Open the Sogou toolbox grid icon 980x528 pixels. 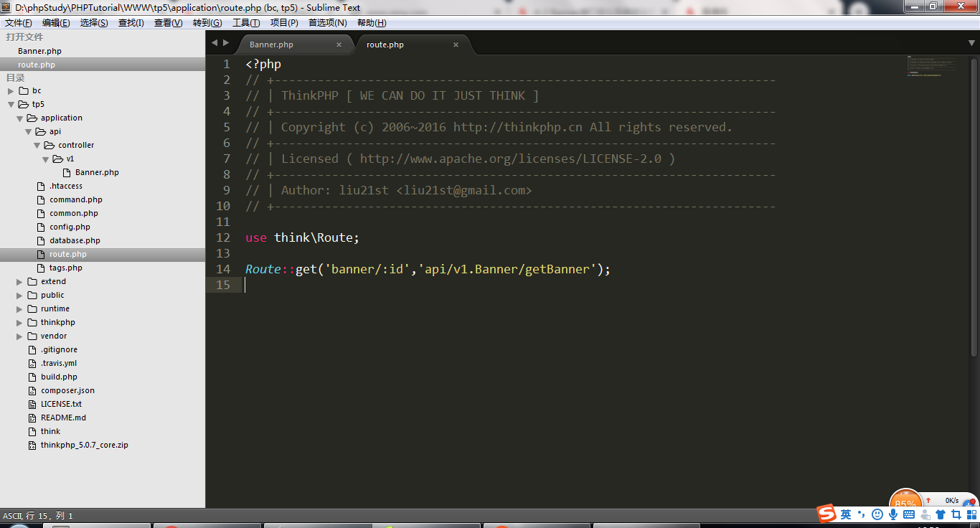(971, 514)
